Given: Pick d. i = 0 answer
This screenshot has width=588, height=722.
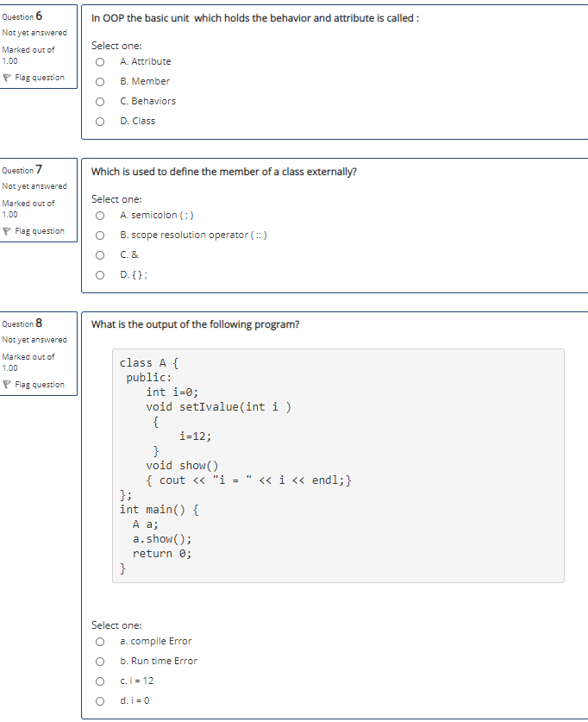Looking at the screenshot, I should click(x=100, y=700).
